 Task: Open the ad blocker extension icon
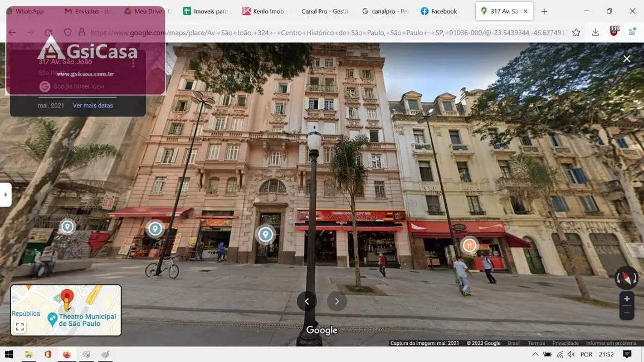coord(614,32)
